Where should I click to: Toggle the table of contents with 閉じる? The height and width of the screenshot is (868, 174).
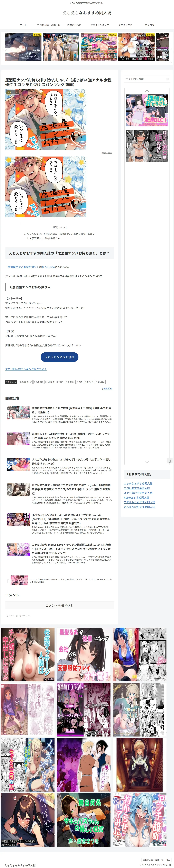[63, 227]
